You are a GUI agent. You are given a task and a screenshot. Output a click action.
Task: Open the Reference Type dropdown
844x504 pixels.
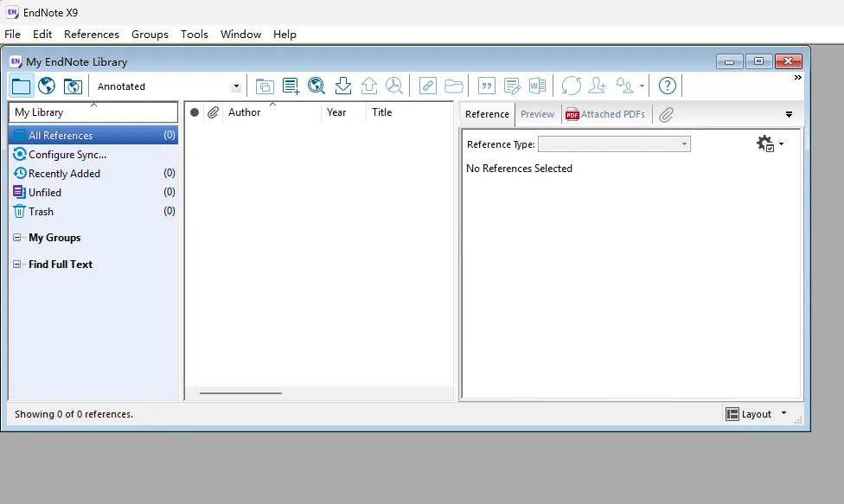pos(614,144)
